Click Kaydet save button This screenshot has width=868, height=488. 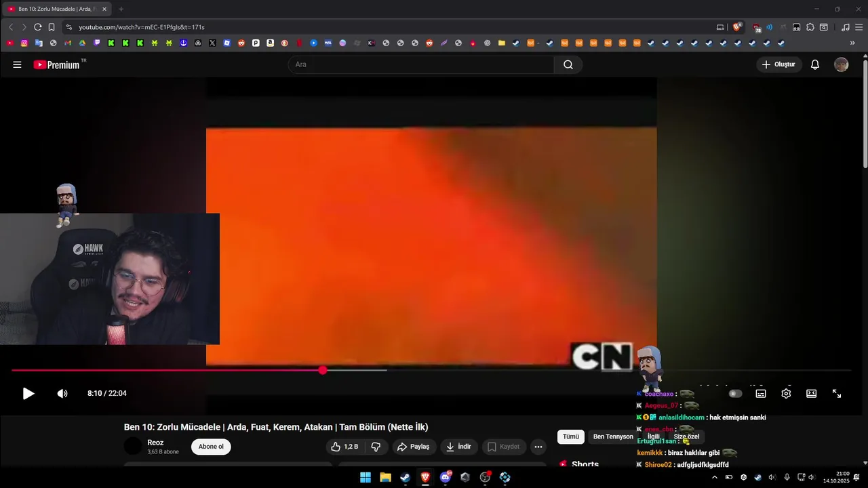[504, 447]
